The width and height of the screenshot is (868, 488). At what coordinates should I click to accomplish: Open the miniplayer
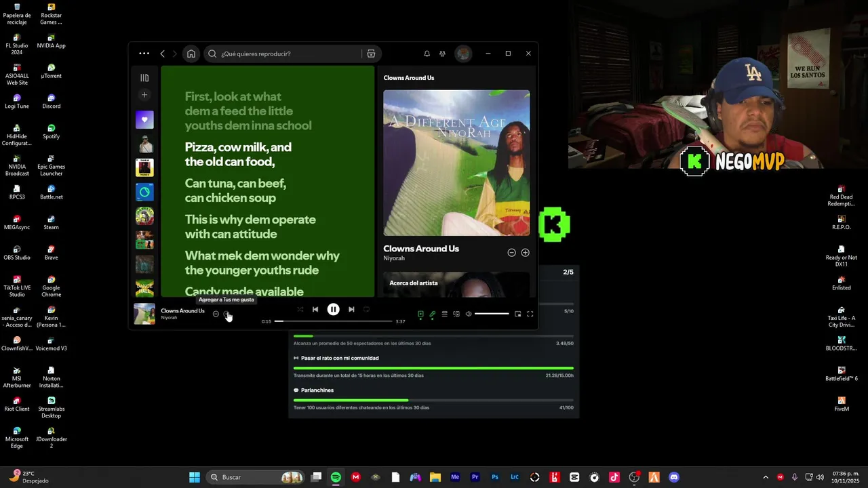click(518, 314)
